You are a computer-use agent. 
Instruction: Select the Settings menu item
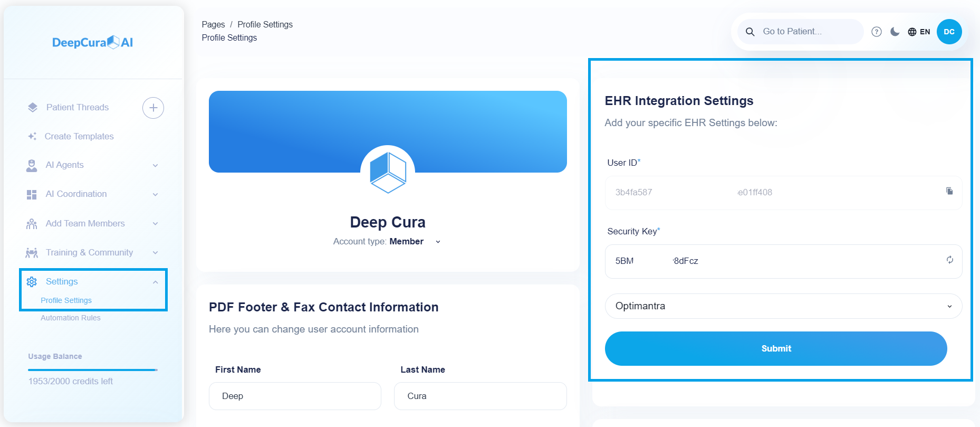click(x=62, y=281)
